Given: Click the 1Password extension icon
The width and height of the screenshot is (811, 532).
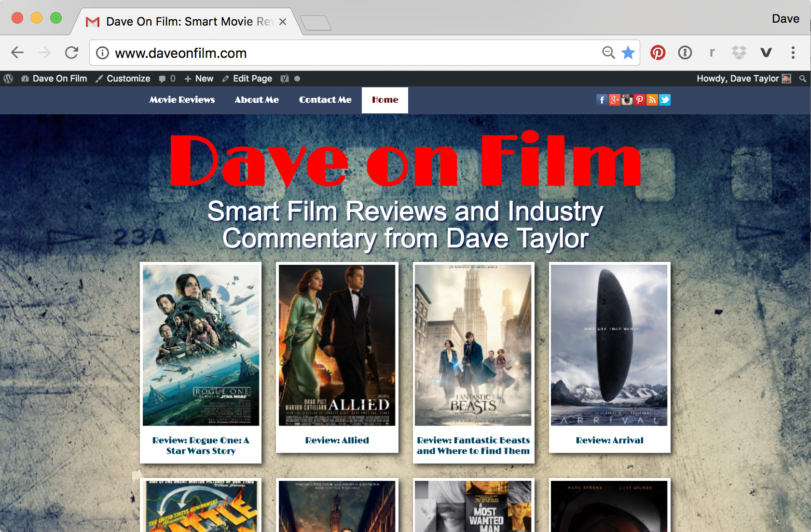Looking at the screenshot, I should (685, 53).
